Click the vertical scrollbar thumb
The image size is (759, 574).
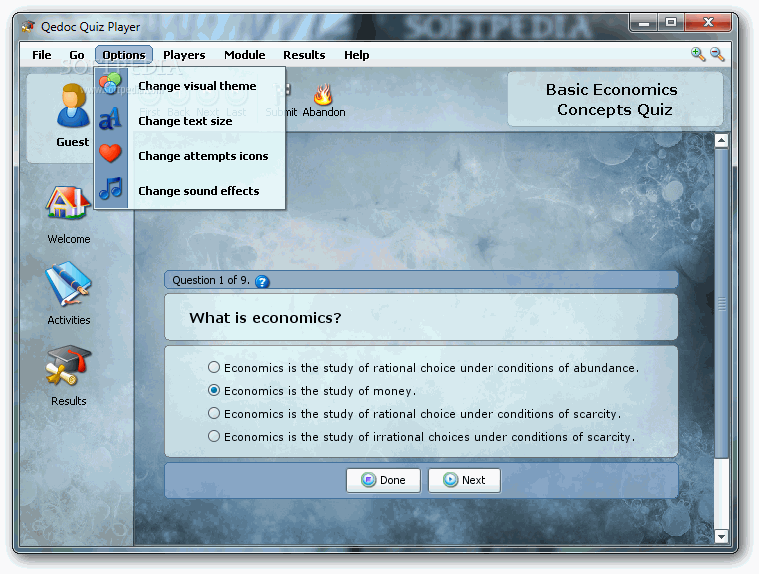point(721,303)
